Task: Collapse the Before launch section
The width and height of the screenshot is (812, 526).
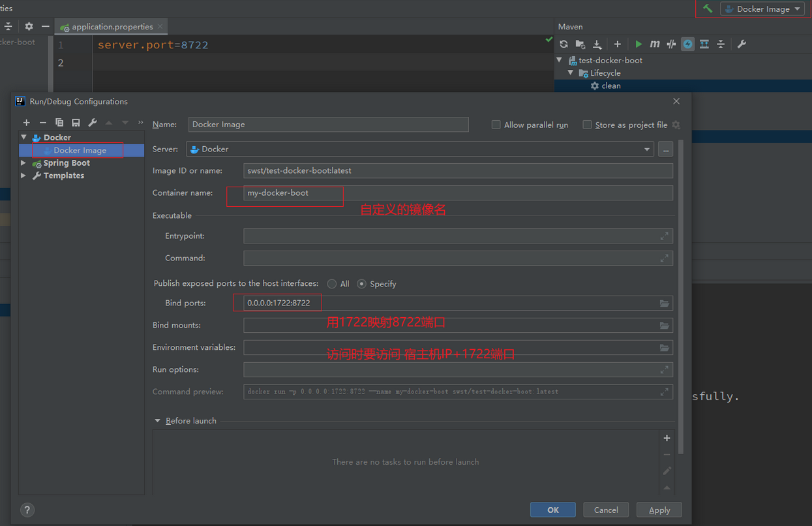Action: (x=157, y=421)
